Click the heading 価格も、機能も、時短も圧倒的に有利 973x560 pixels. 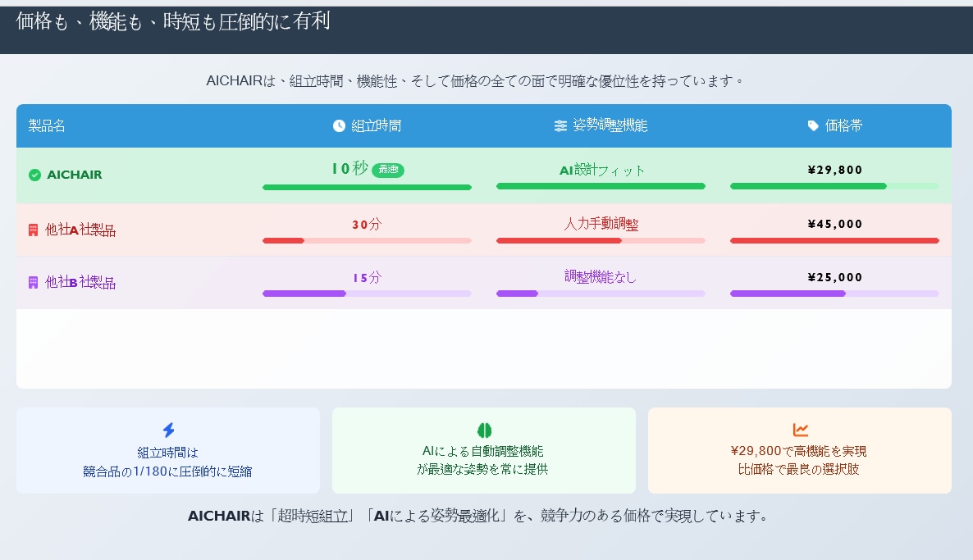click(x=172, y=21)
